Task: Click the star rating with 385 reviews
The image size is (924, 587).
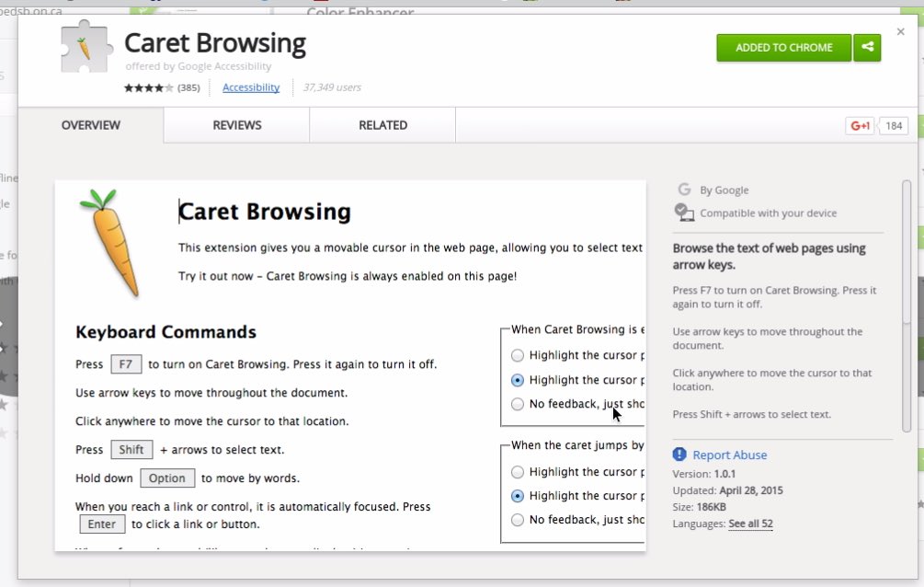Action: pyautogui.click(x=162, y=88)
